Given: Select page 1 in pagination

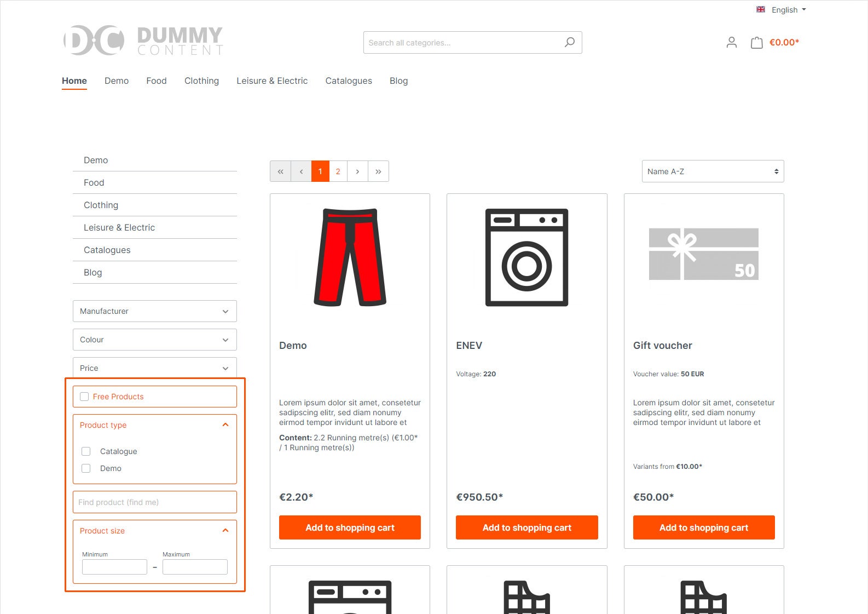Looking at the screenshot, I should (320, 171).
